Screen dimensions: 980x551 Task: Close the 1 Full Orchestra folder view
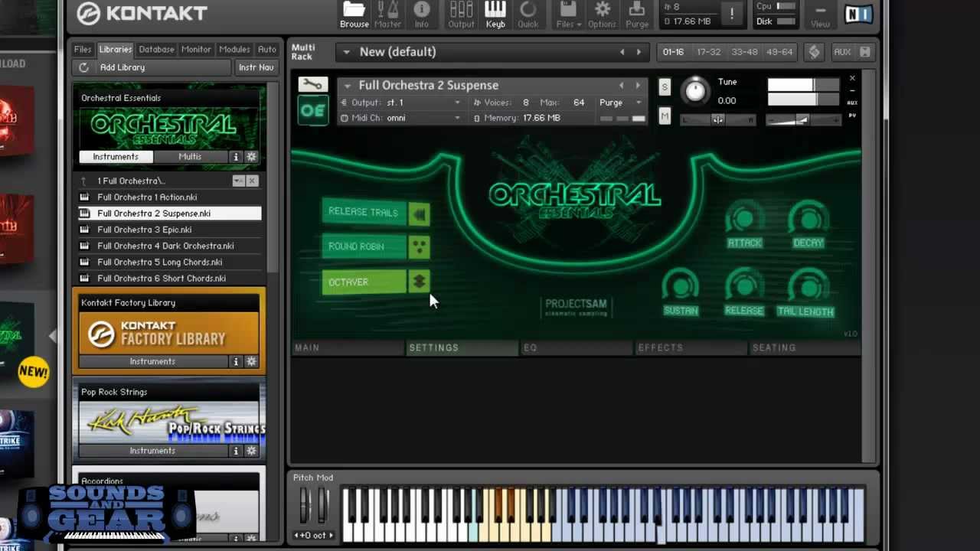pos(252,181)
